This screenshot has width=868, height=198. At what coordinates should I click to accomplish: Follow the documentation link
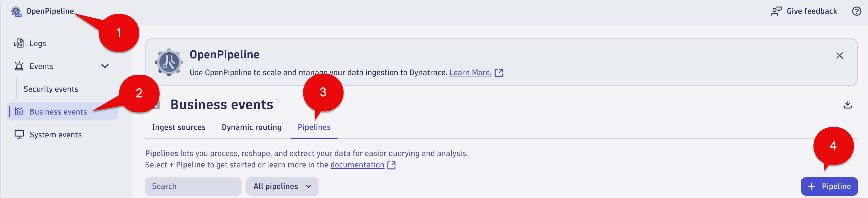357,165
